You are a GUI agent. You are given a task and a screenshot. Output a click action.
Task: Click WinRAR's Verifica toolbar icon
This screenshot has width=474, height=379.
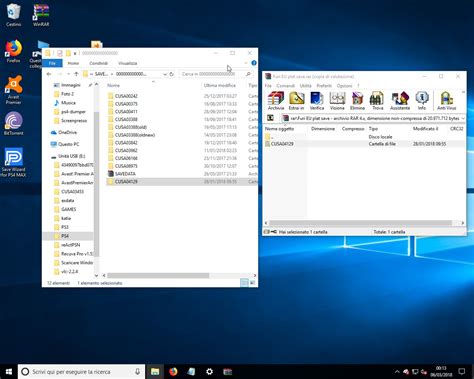click(317, 101)
